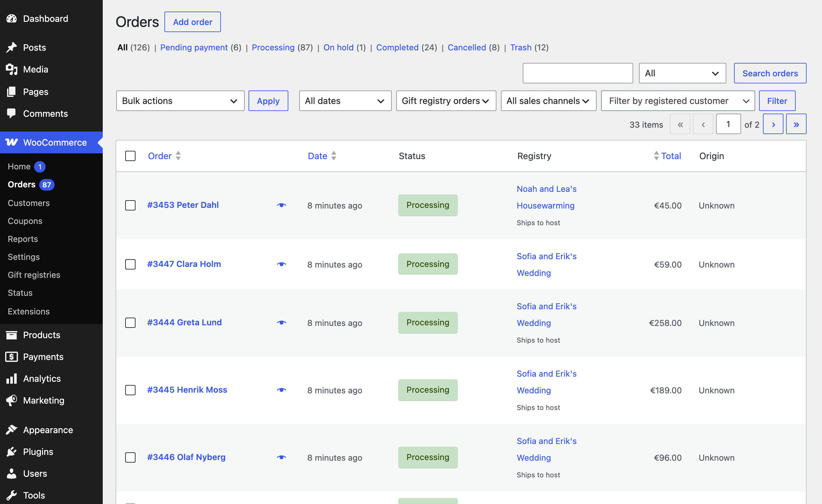Click the Products archive icon
Screen dimensions: 822x504
(12, 335)
